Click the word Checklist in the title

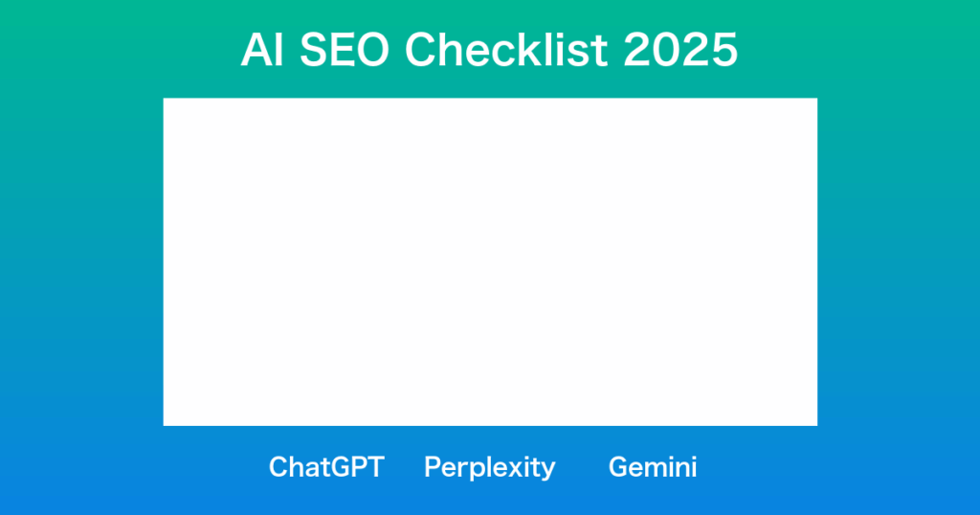point(505,51)
